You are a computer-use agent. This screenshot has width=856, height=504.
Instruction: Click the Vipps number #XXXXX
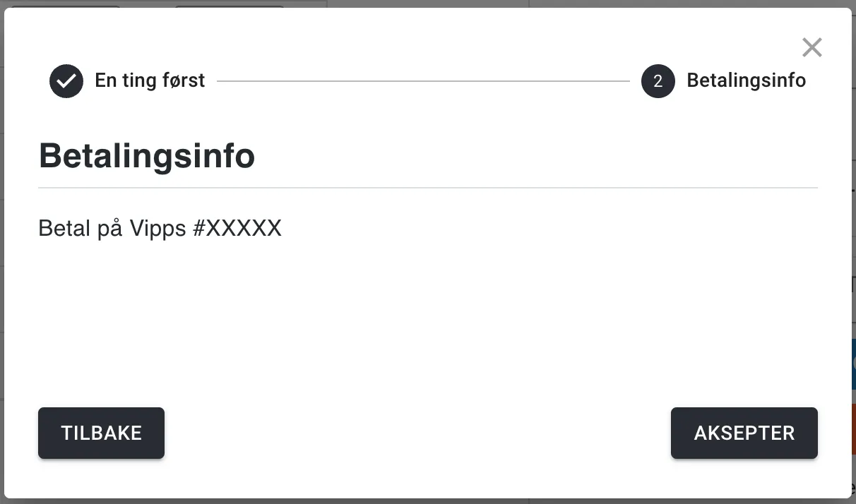(237, 229)
